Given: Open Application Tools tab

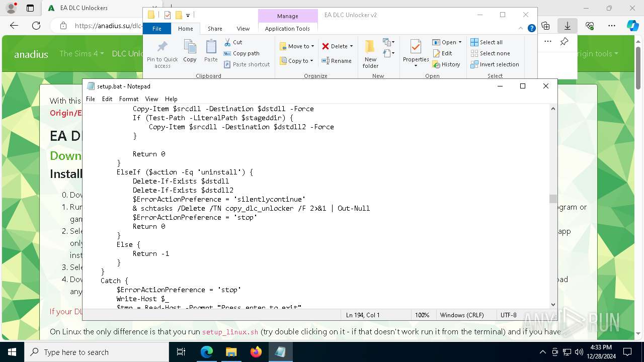Looking at the screenshot, I should (x=287, y=29).
